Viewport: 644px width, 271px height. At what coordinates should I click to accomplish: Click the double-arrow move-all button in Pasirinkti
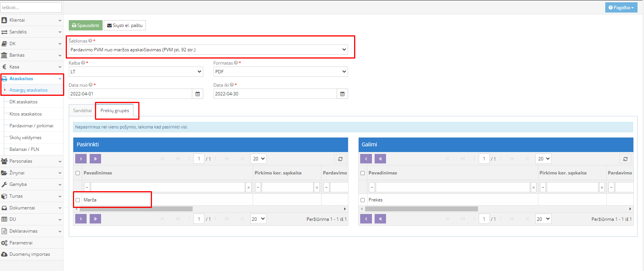click(x=95, y=159)
